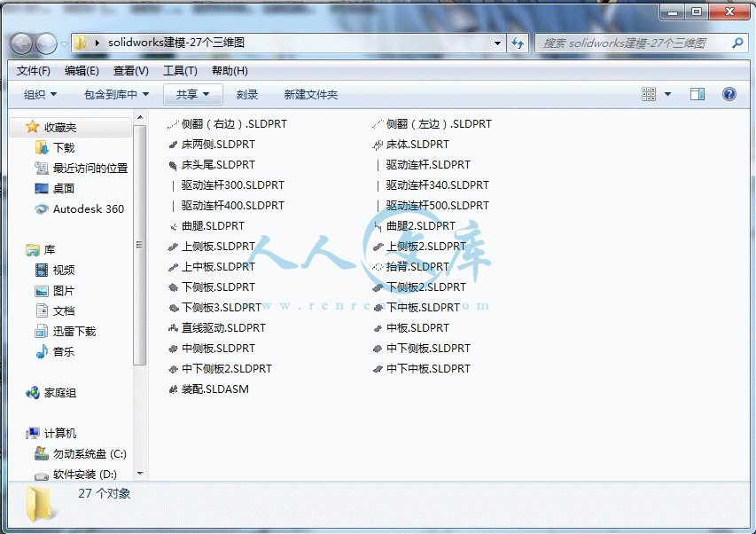756x534 pixels.
Task: Click the 新建文件夹 button
Action: point(310,95)
